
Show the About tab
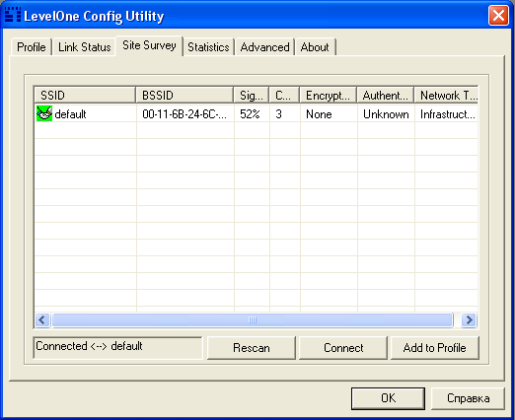pos(315,47)
